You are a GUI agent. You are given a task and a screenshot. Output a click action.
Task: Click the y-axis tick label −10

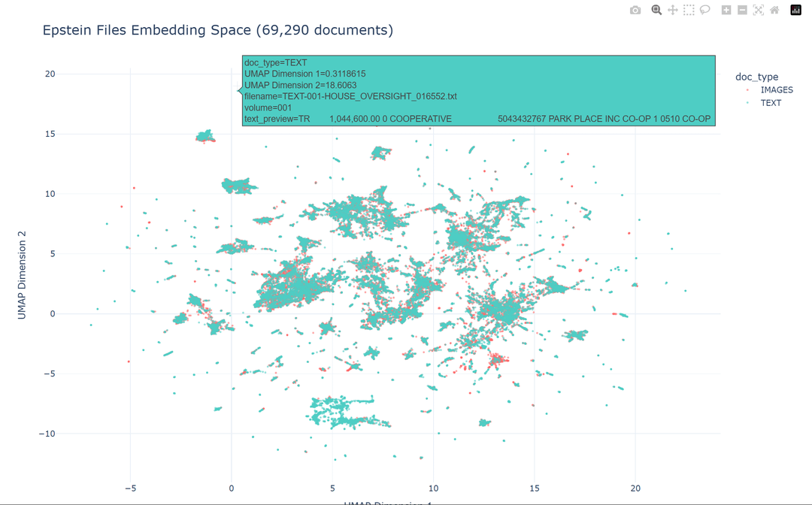tap(45, 434)
